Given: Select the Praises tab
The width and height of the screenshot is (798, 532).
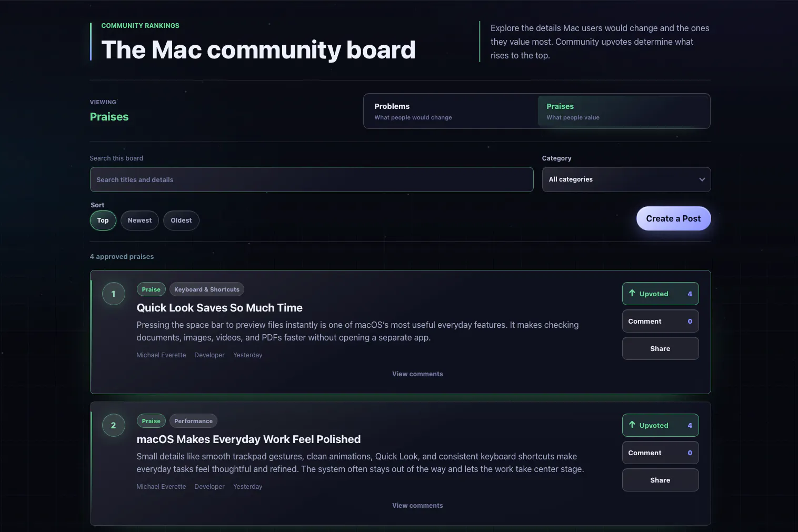Looking at the screenshot, I should [x=623, y=111].
